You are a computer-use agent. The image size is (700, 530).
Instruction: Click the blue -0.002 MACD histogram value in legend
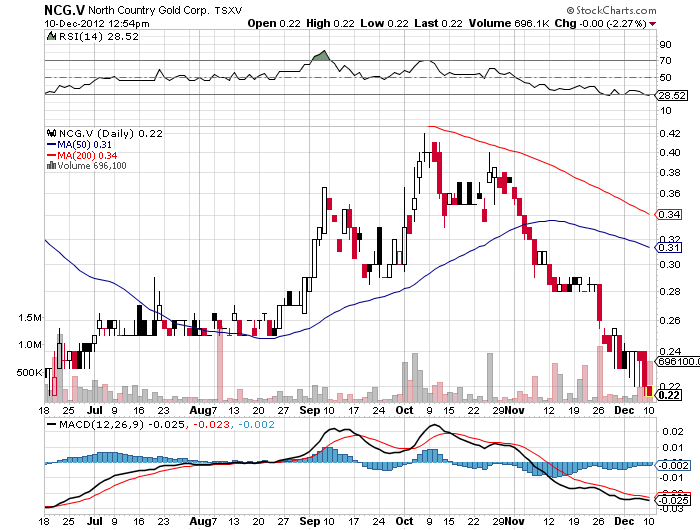point(256,424)
